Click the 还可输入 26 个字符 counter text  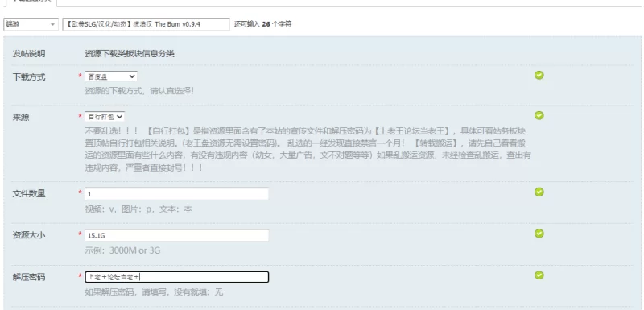[263, 24]
